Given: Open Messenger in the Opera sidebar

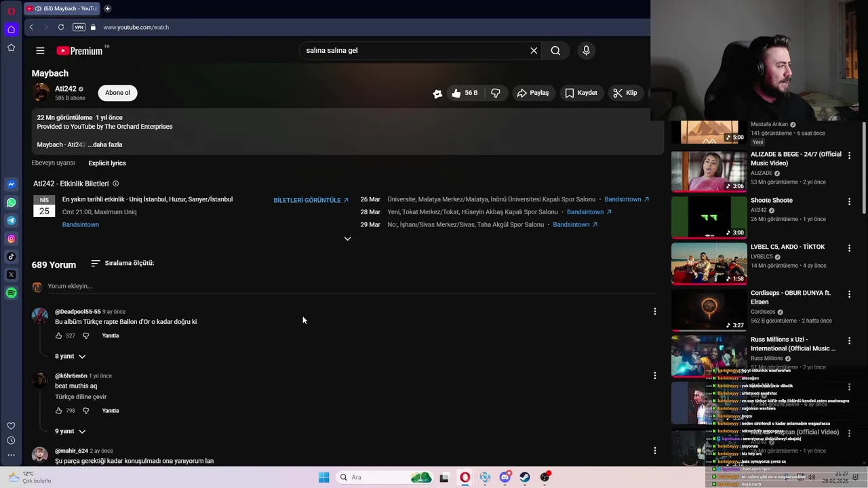Looking at the screenshot, I should point(11,184).
